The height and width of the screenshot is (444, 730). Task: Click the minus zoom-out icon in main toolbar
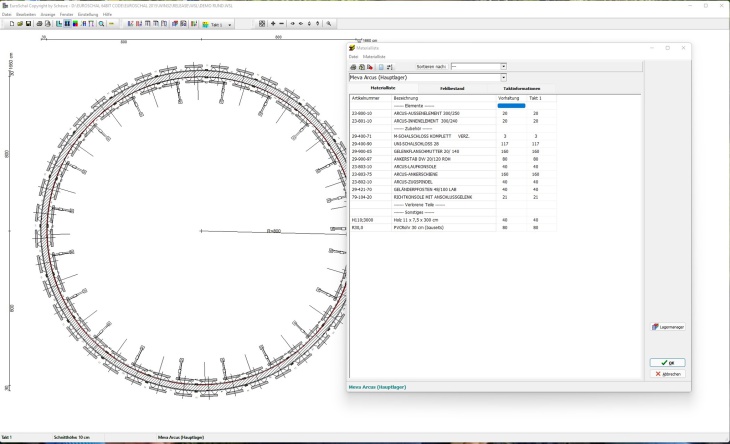tap(281, 23)
